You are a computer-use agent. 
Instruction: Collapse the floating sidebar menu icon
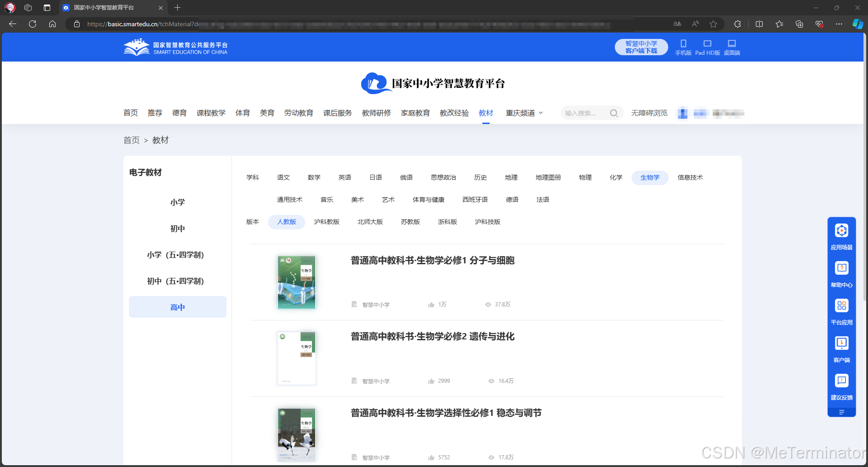pyautogui.click(x=842, y=412)
